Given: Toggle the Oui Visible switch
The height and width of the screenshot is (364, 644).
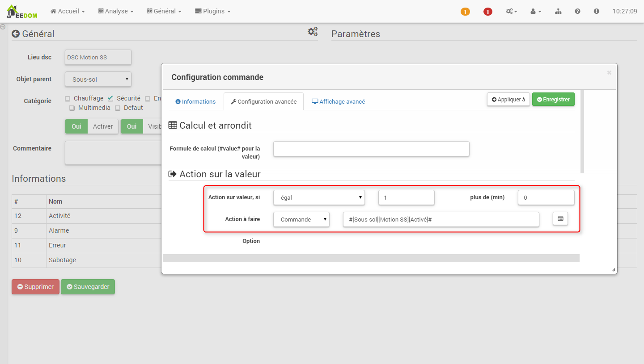Looking at the screenshot, I should pos(141,126).
